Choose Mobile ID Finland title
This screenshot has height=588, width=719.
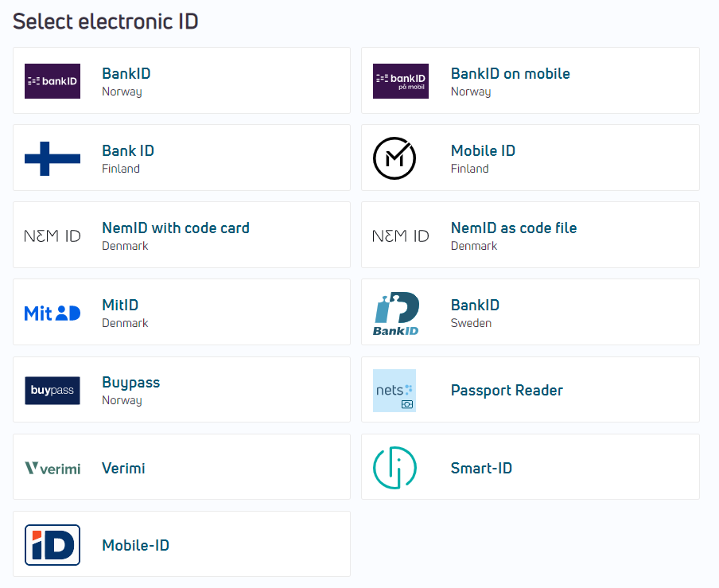coord(483,150)
